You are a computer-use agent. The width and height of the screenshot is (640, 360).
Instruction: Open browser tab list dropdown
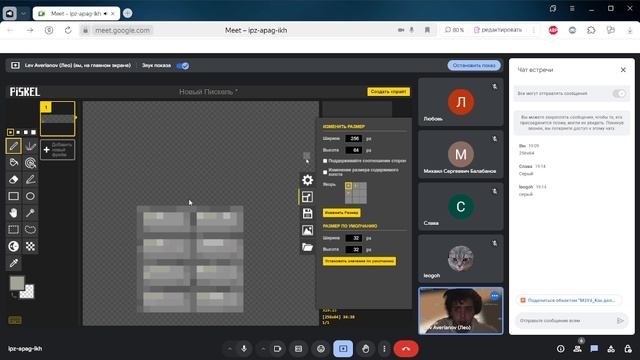tap(23, 13)
